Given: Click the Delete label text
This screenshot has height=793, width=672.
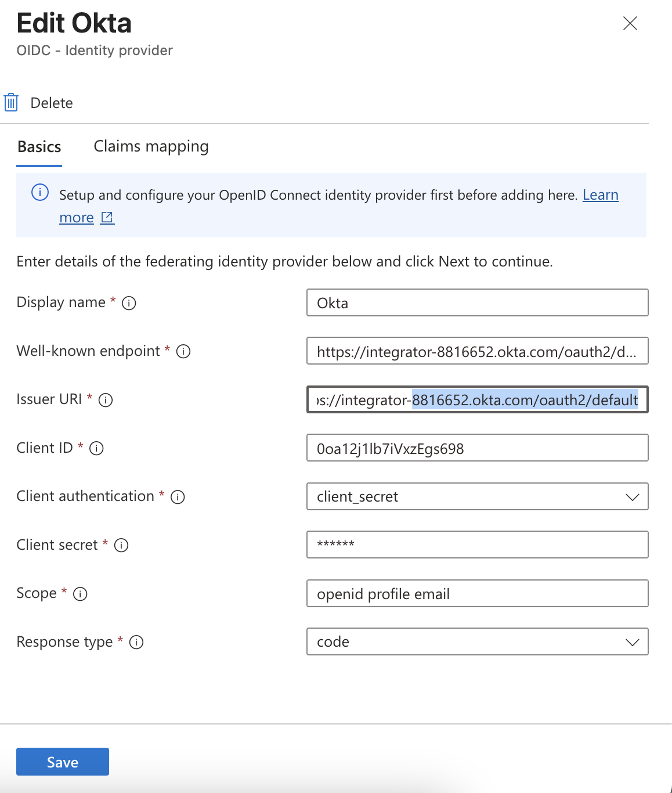Looking at the screenshot, I should [x=52, y=103].
